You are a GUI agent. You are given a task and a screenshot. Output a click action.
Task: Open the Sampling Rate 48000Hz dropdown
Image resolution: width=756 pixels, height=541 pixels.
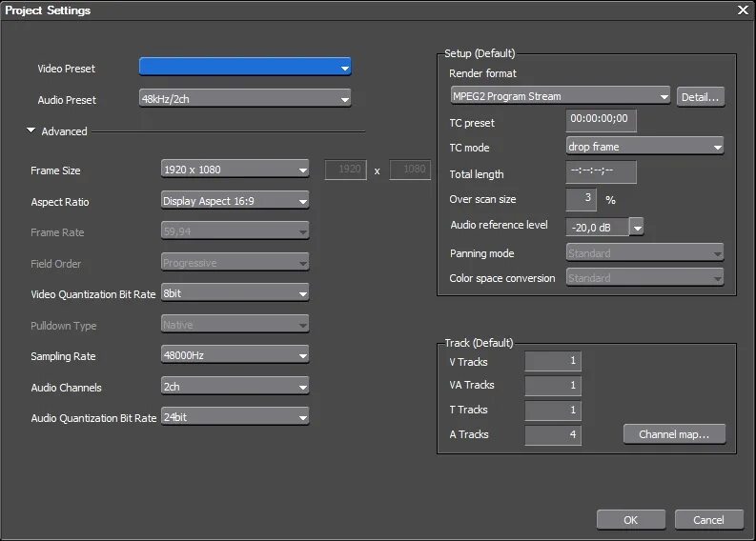(x=235, y=355)
